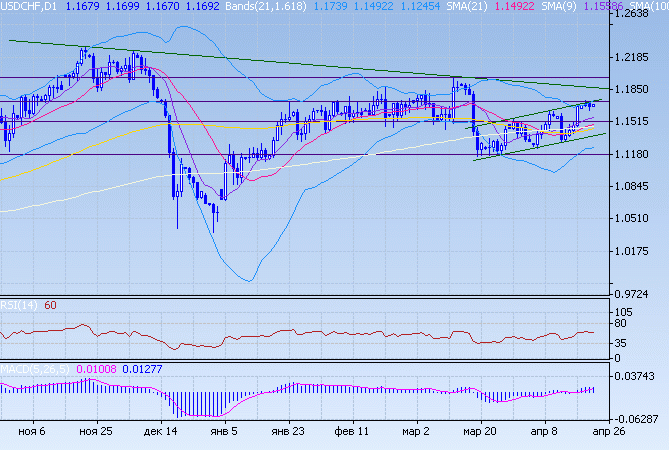The width and height of the screenshot is (669, 450).
Task: Click the purple horizontal support line
Action: coord(300,154)
